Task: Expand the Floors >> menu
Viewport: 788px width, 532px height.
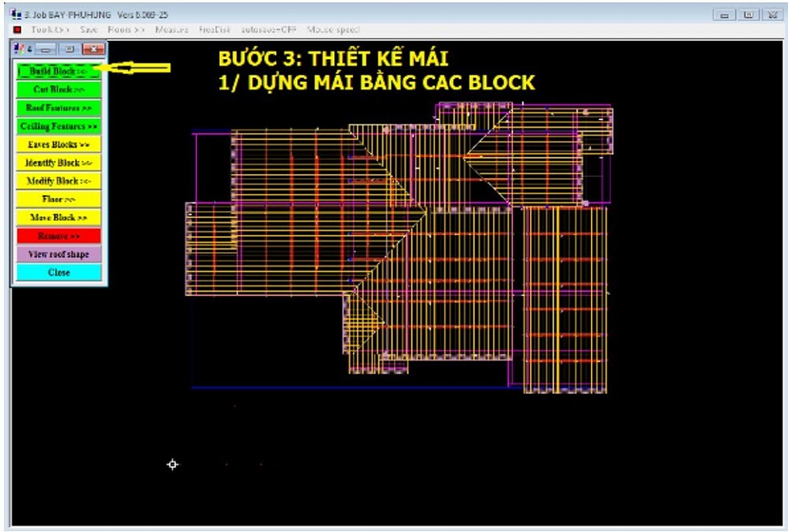Action: 126,30
